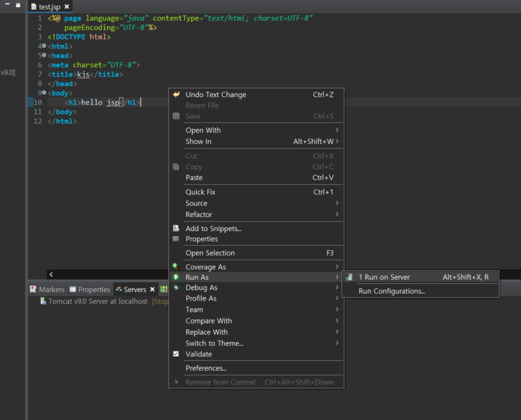Click the Tomcat v9.0 server icon
This screenshot has width=521, height=420.
tap(43, 301)
